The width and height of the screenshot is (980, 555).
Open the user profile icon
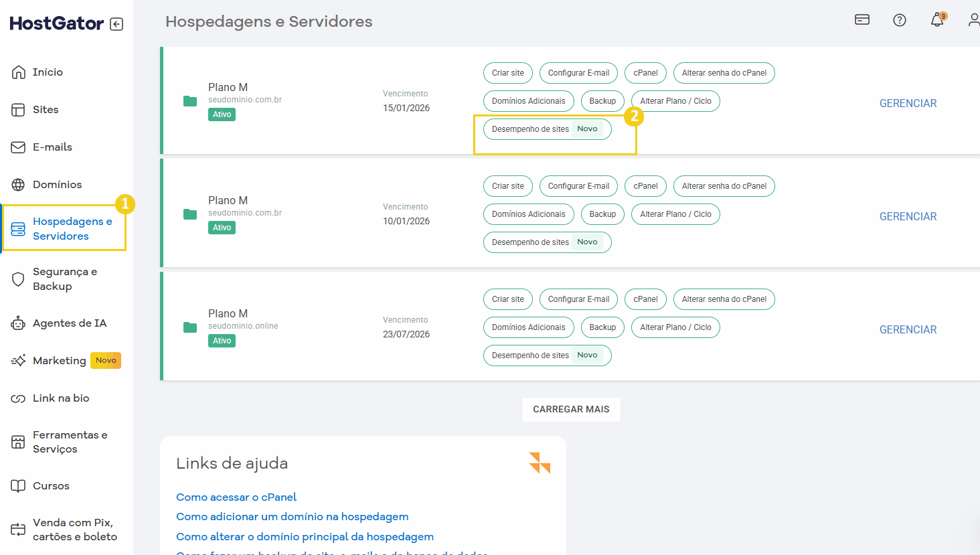[973, 19]
